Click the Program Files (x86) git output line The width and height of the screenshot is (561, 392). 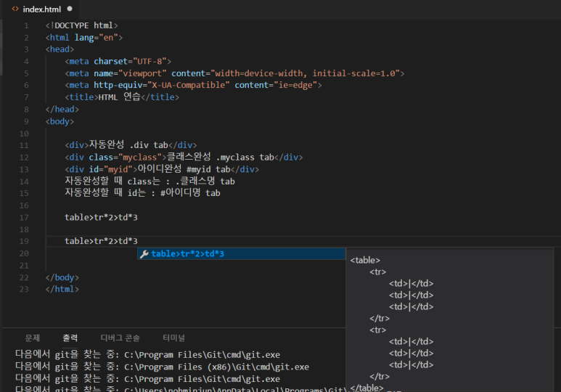(162, 367)
